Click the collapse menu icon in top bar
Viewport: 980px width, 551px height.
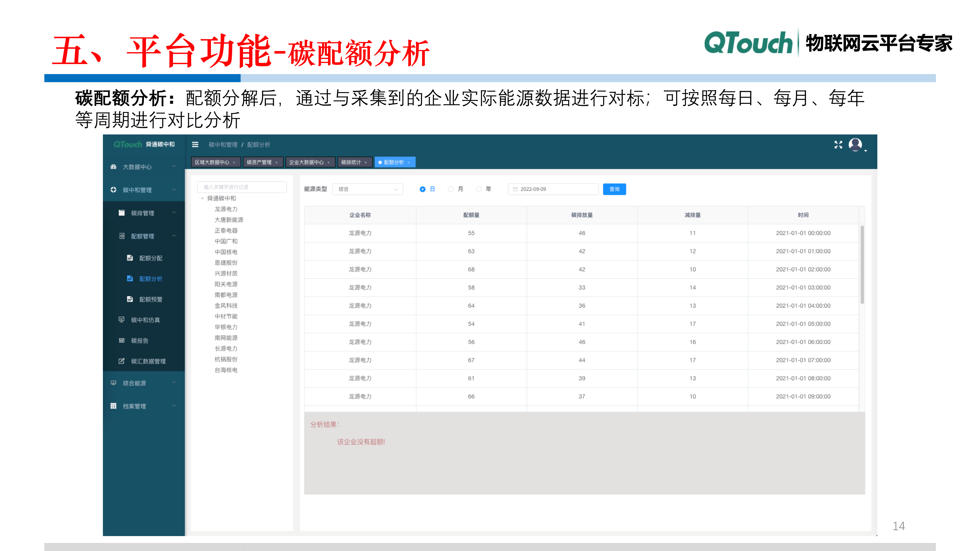(195, 145)
